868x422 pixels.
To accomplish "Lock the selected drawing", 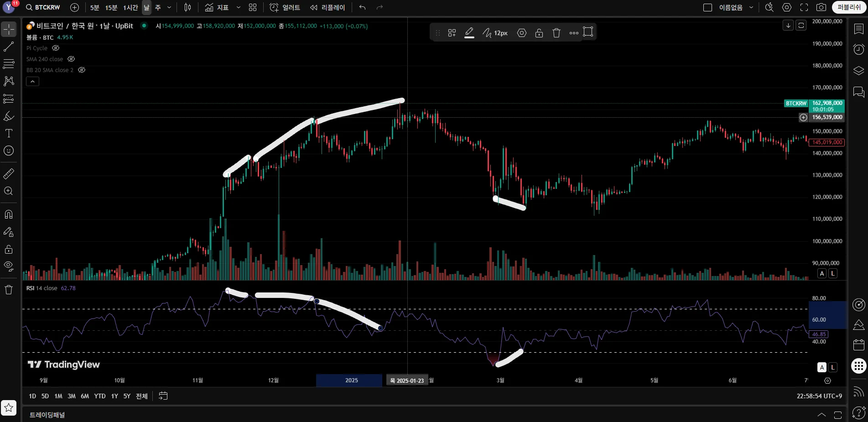I will (x=539, y=33).
